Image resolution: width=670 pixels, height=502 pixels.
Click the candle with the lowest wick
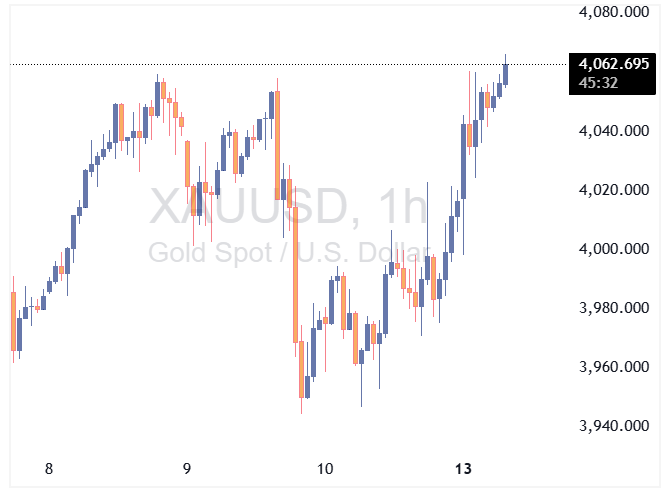(302, 370)
